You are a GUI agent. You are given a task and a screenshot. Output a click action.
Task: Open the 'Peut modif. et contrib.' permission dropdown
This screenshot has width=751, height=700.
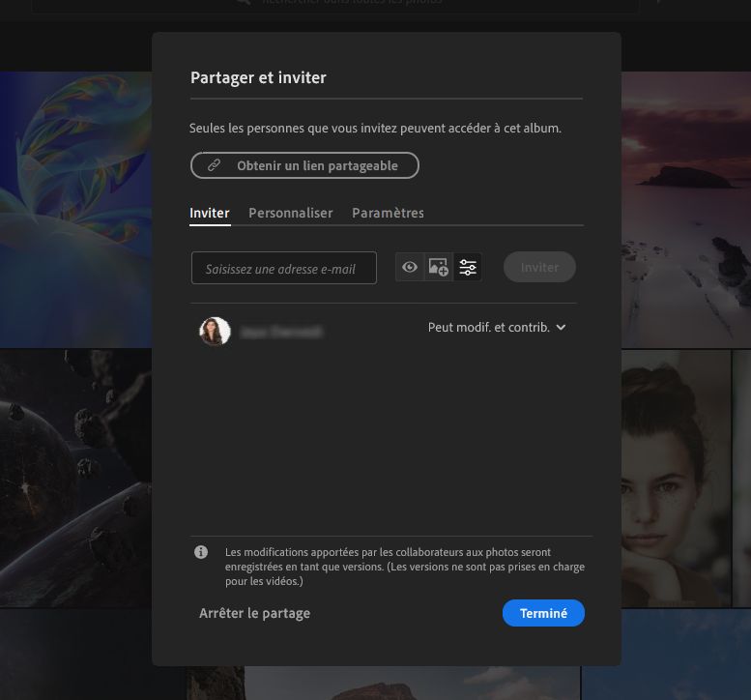(x=497, y=327)
